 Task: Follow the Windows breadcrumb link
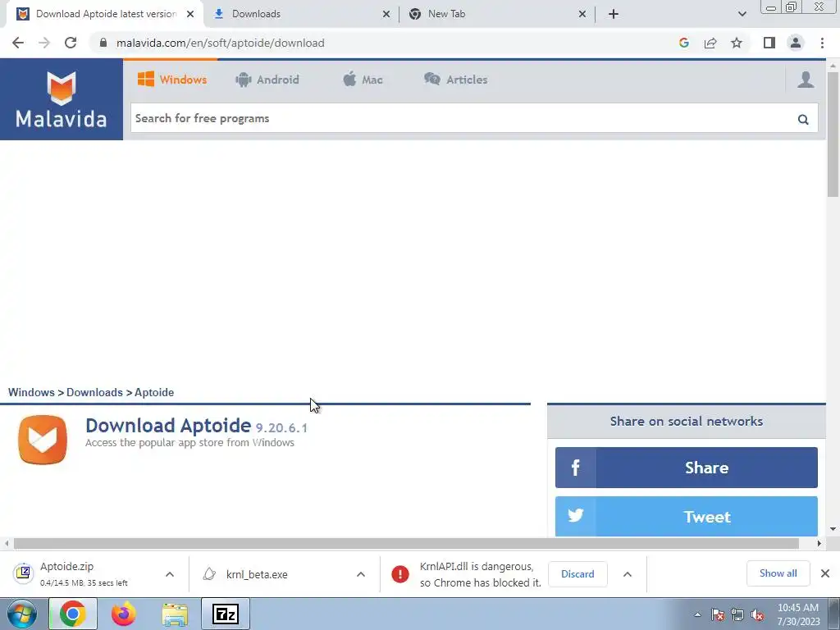pyautogui.click(x=31, y=392)
